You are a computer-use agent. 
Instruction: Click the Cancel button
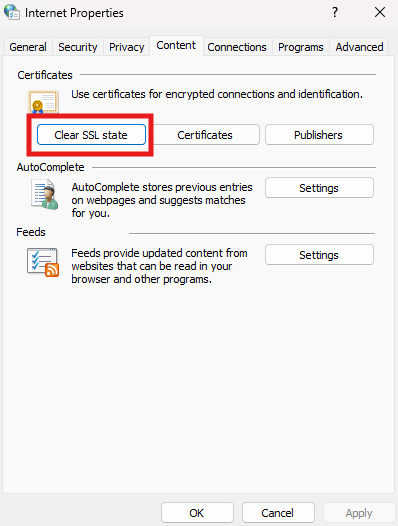coord(278,513)
